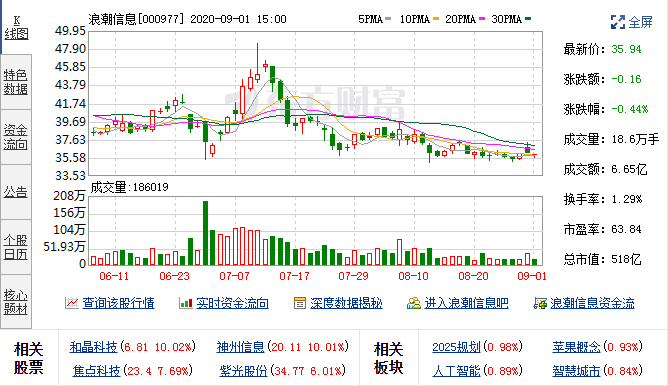
Task: Open the 公告 tab
Action: click(x=16, y=192)
